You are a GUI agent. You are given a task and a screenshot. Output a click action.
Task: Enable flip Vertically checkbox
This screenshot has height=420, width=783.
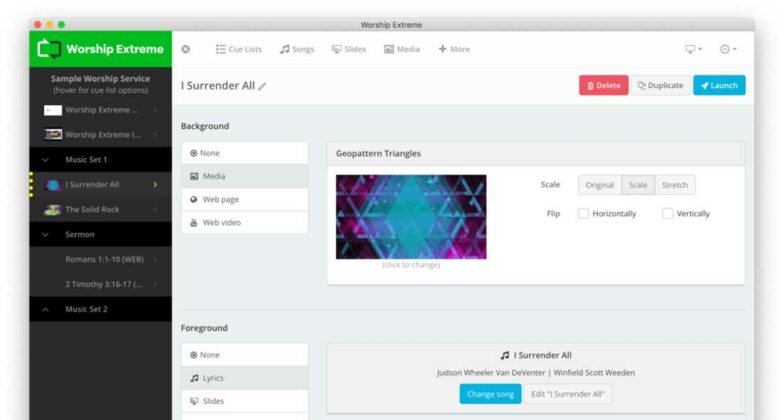667,213
